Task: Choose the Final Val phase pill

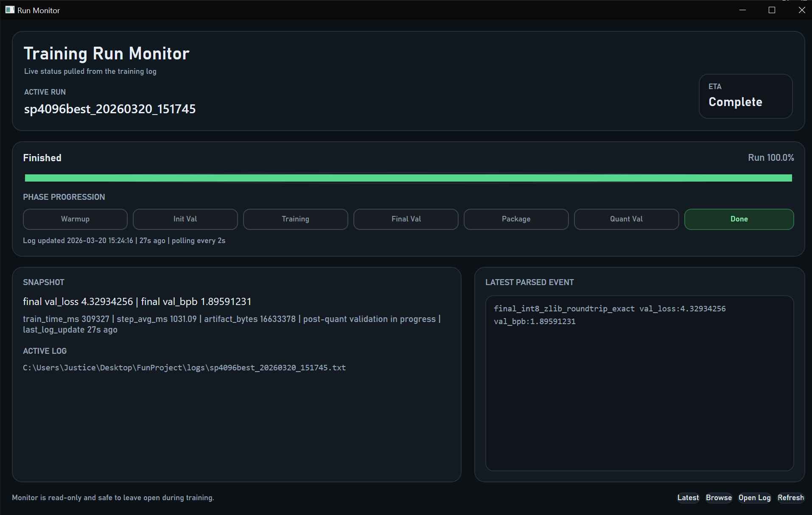Action: (406, 219)
